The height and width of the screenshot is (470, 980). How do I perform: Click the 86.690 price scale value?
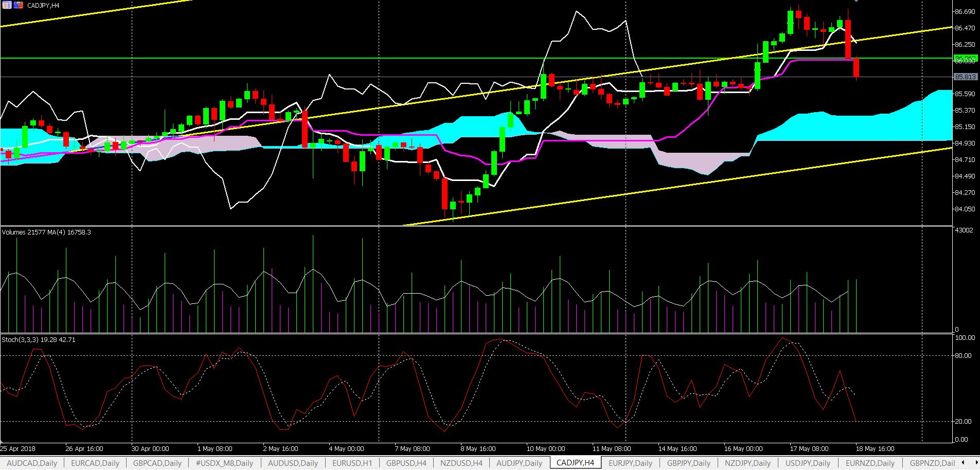coord(965,11)
